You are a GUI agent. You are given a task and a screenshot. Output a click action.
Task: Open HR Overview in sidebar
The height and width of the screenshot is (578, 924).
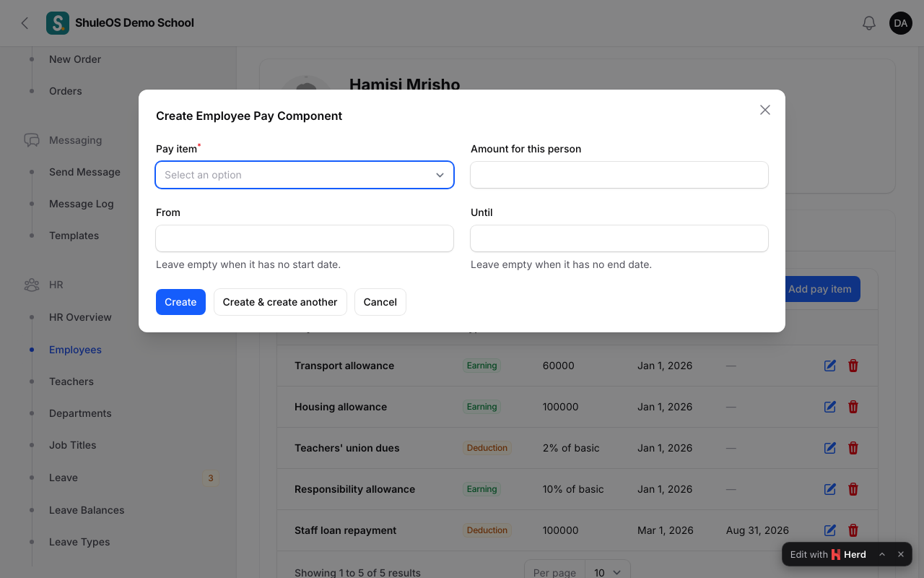pyautogui.click(x=80, y=317)
